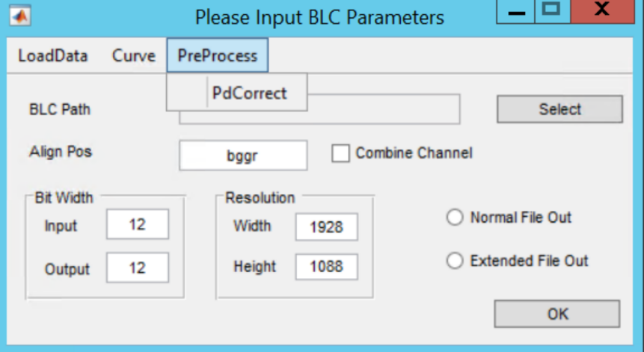Select the Normal File Out radio button
The height and width of the screenshot is (352, 644).
coord(455,217)
